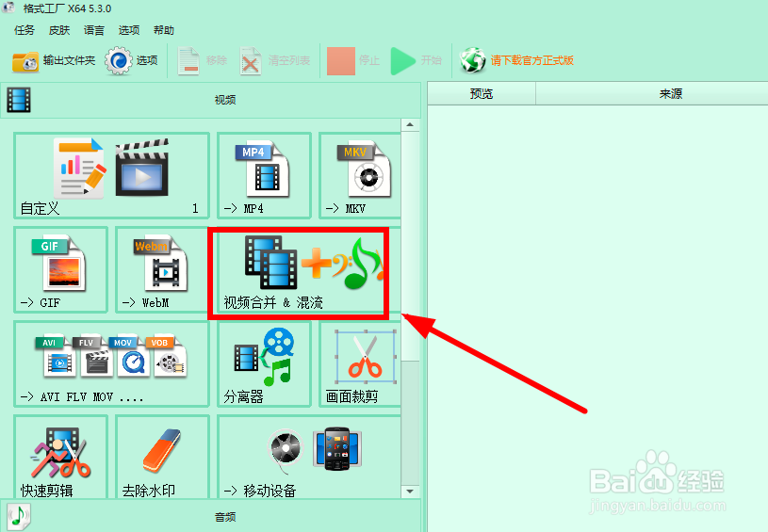Expand the 音频 category header

click(x=211, y=516)
